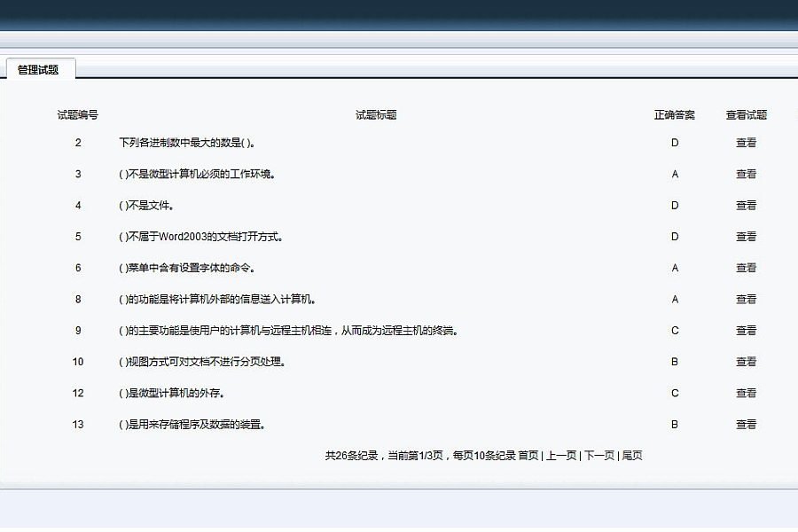View question 13 via 查看 link
This screenshot has height=532, width=798.
tap(746, 425)
